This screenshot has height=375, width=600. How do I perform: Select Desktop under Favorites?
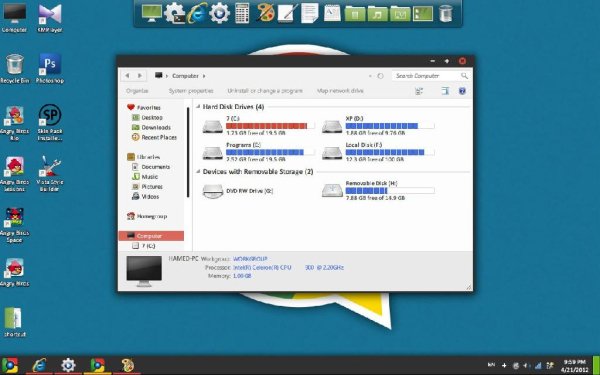coord(147,117)
